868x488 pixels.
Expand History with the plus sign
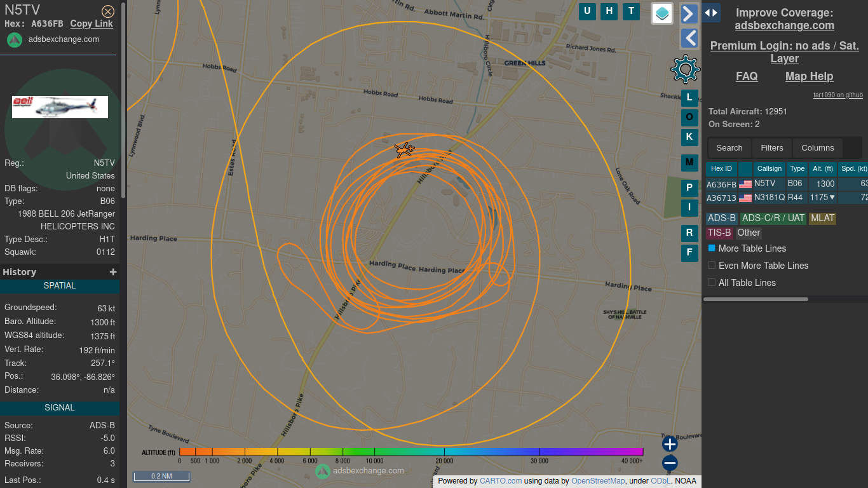click(113, 272)
